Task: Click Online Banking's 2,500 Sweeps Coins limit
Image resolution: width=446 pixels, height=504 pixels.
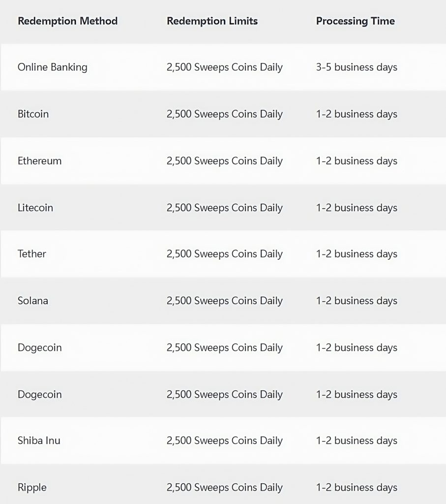Action: 224,67
